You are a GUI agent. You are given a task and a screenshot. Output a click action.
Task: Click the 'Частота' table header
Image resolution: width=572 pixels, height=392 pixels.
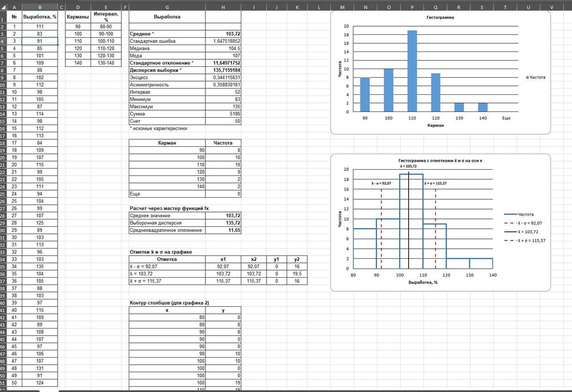click(x=223, y=143)
